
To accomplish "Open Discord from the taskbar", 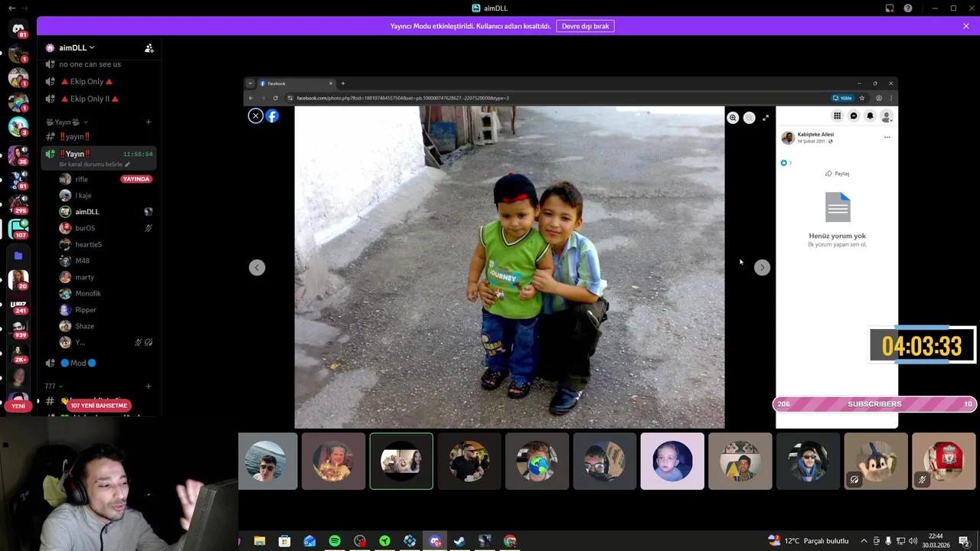I will tap(435, 541).
